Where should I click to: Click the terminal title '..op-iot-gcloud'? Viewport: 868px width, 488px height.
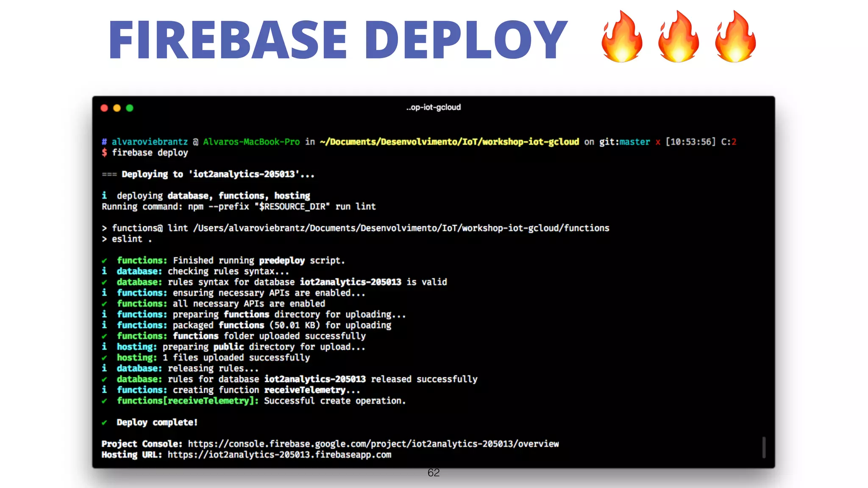(x=434, y=108)
